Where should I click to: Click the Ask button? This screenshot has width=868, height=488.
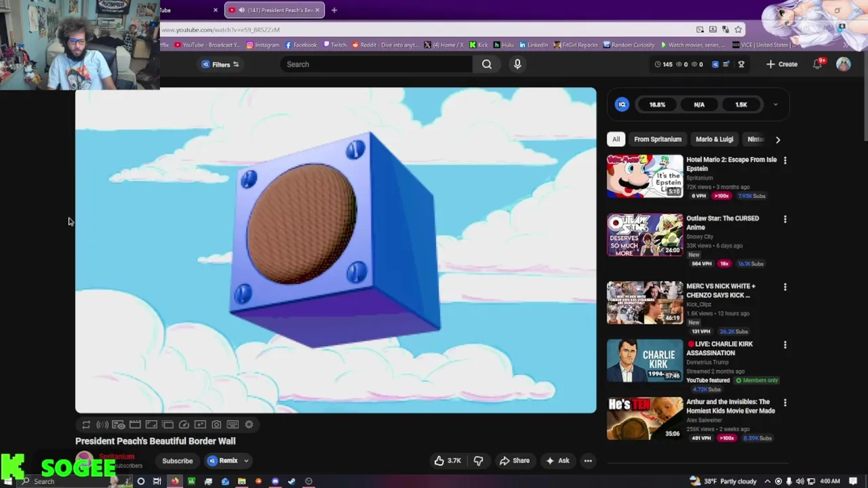[x=557, y=461]
